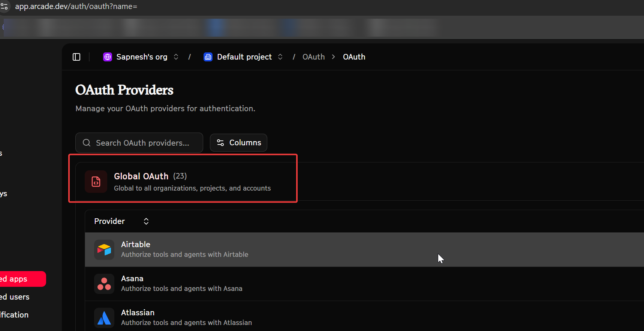644x331 pixels.
Task: Click the Provider column sort arrows
Action: [146, 221]
